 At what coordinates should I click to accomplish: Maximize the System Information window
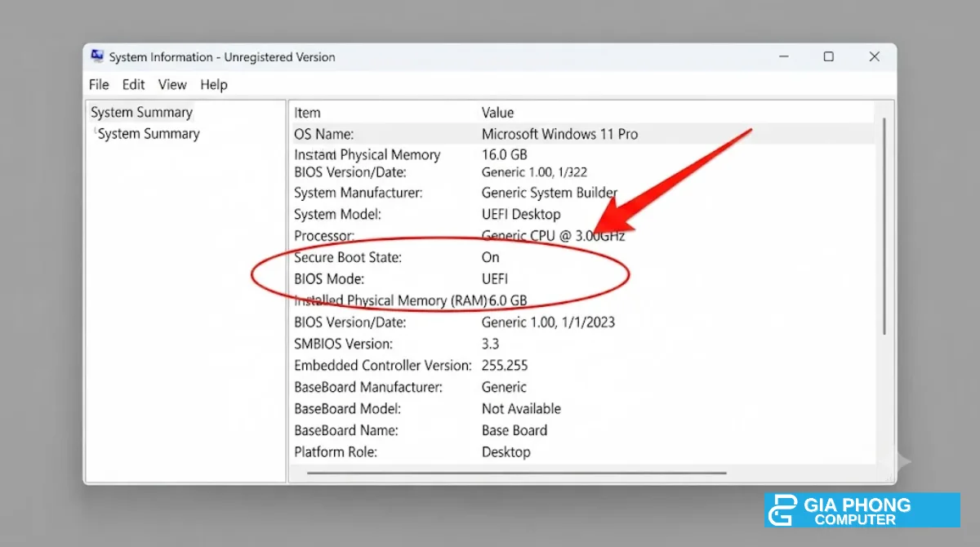pos(829,56)
